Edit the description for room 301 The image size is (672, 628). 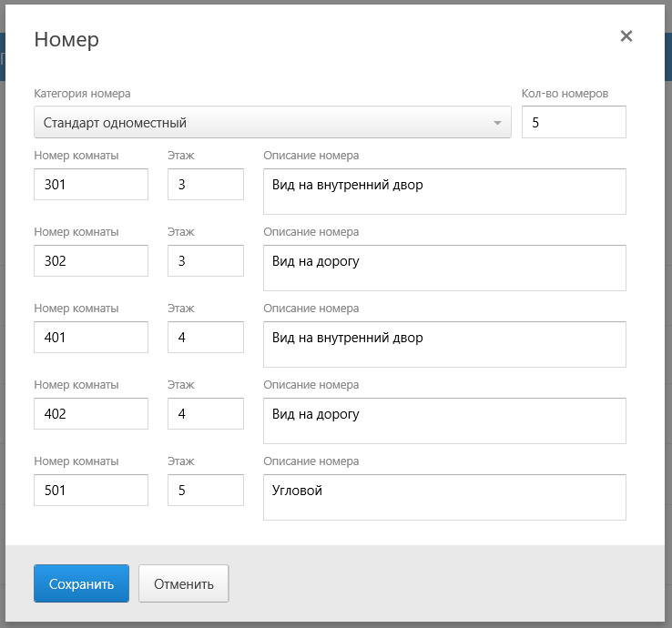[x=444, y=191]
